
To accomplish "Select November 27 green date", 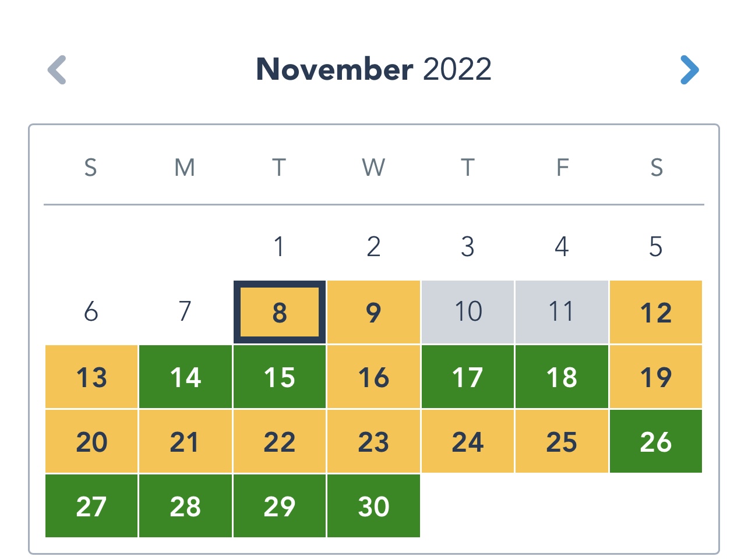I will pyautogui.click(x=91, y=506).
